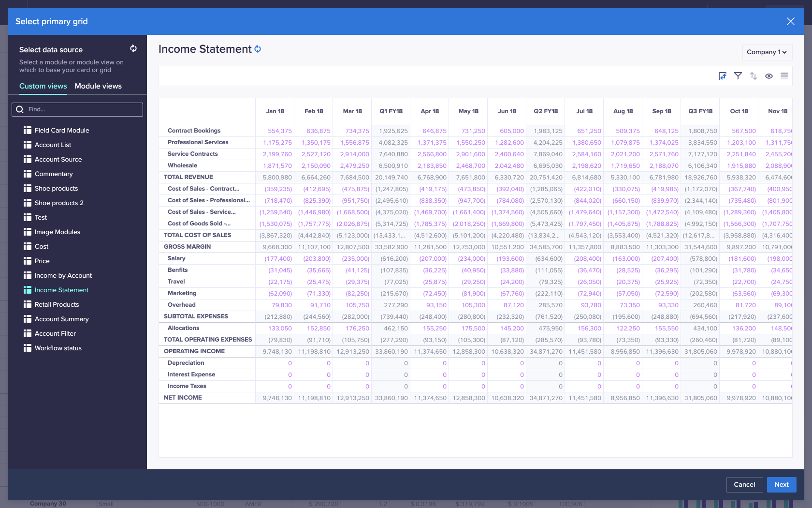Select Retail Products from the source list
The height and width of the screenshot is (508, 812).
coord(57,304)
